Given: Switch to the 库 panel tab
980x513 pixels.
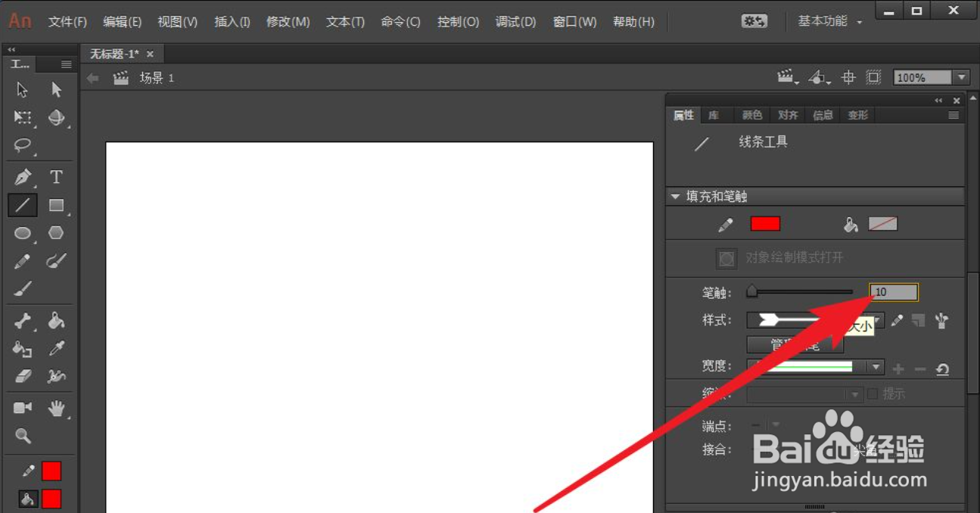Looking at the screenshot, I should pyautogui.click(x=714, y=115).
